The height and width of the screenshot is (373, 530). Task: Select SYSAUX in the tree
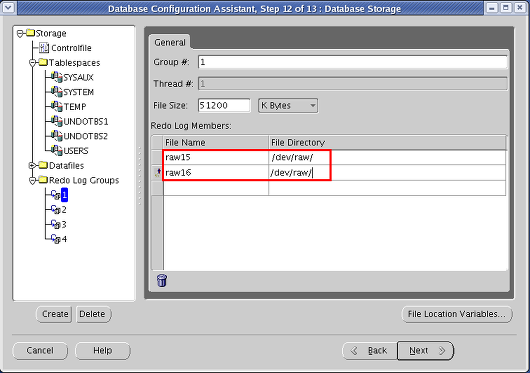pyautogui.click(x=78, y=77)
